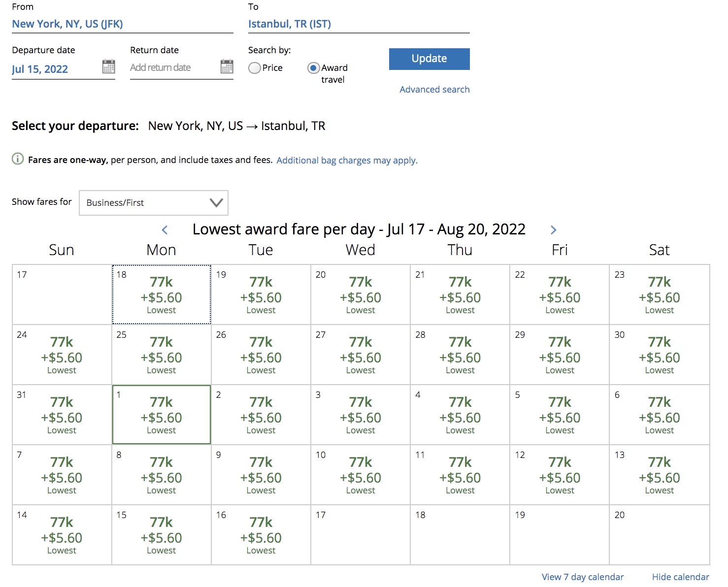Choose the August 1 fare cell
Viewport: 728px width, 587px height.
tap(162, 415)
